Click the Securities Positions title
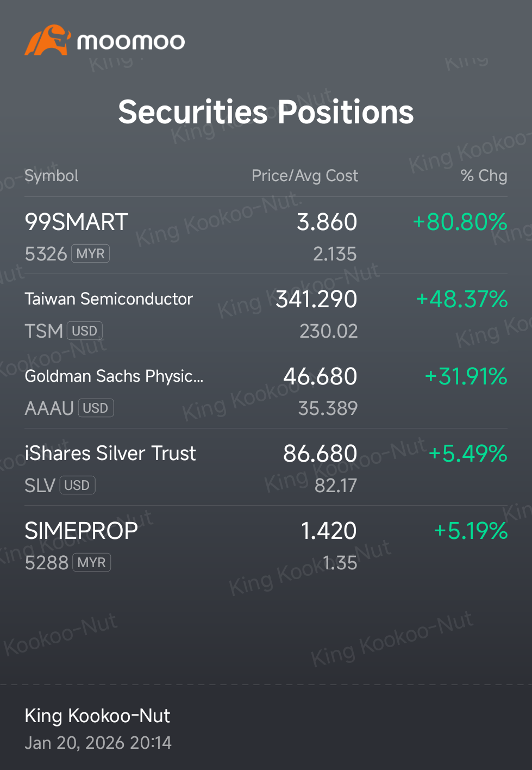532x770 pixels. (266, 112)
